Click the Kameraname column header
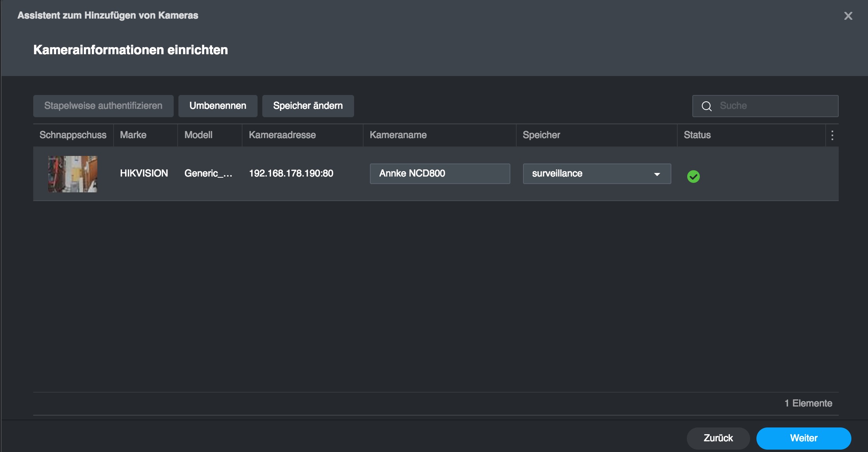The width and height of the screenshot is (868, 452). (398, 135)
